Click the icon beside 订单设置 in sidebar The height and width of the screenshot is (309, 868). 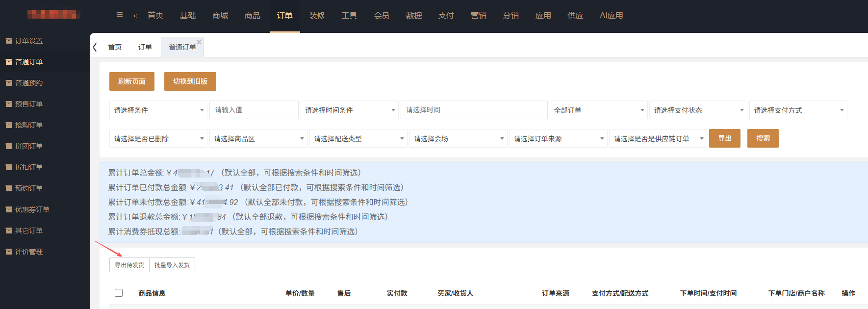[x=9, y=41]
